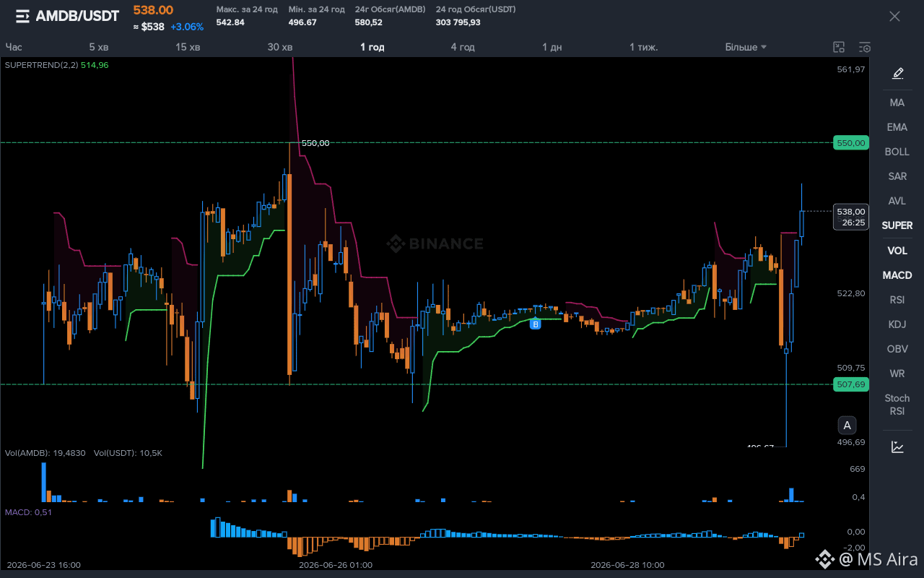The width and height of the screenshot is (924, 578).
Task: Toggle auto scale with the A button
Action: tap(847, 425)
